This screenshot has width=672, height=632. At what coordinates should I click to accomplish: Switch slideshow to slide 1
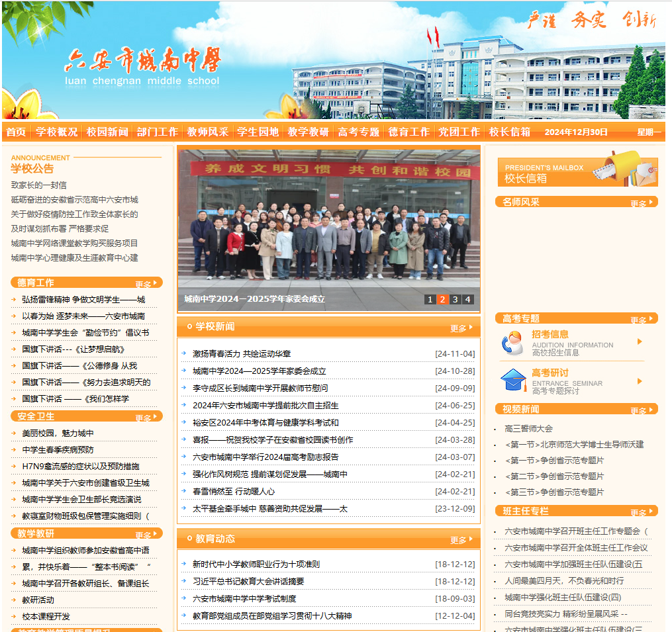[430, 300]
